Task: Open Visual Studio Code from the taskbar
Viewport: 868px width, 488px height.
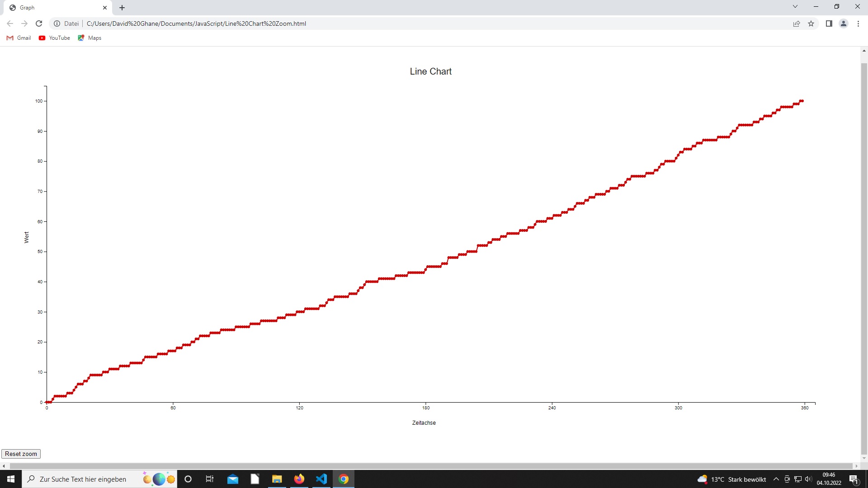Action: [x=321, y=479]
